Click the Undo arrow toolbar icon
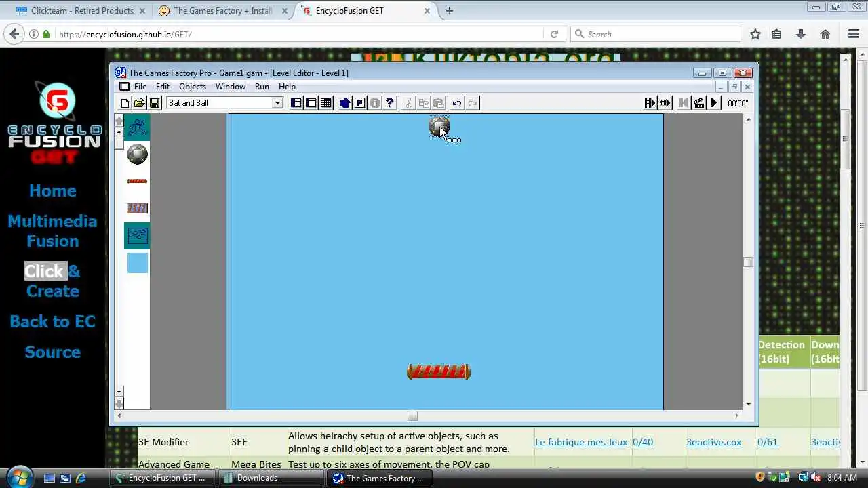The height and width of the screenshot is (488, 868). point(457,103)
